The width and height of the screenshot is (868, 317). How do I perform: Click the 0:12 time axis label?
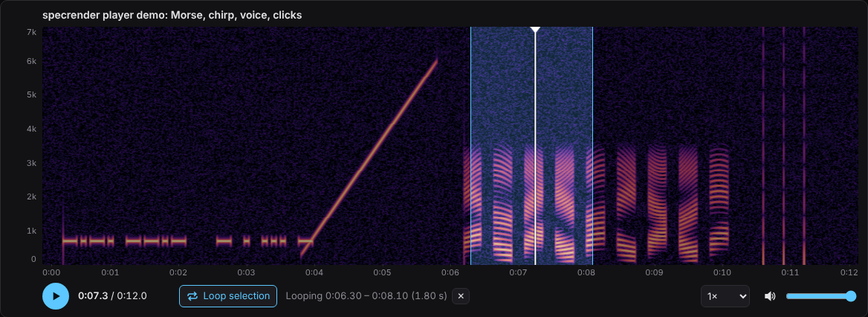[x=849, y=272]
